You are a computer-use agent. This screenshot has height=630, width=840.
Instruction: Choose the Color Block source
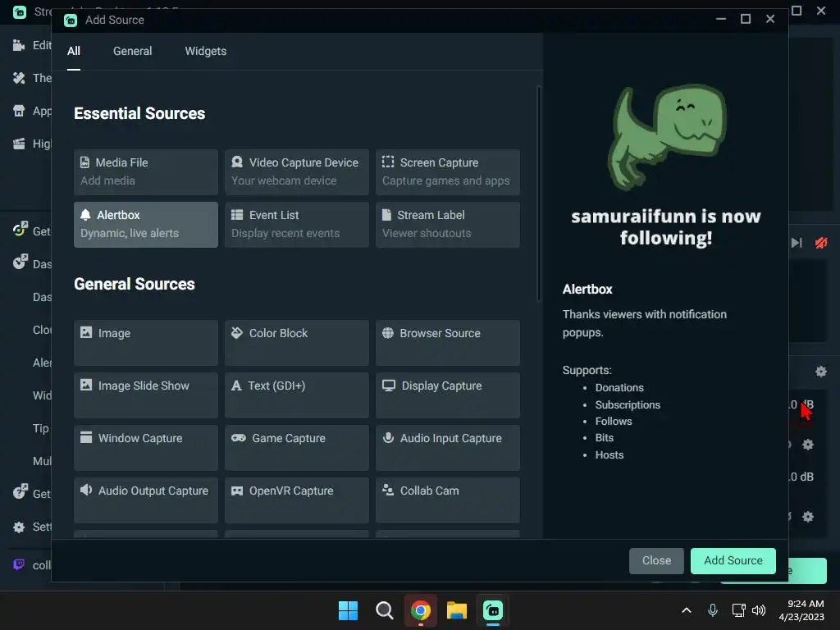pos(297,343)
